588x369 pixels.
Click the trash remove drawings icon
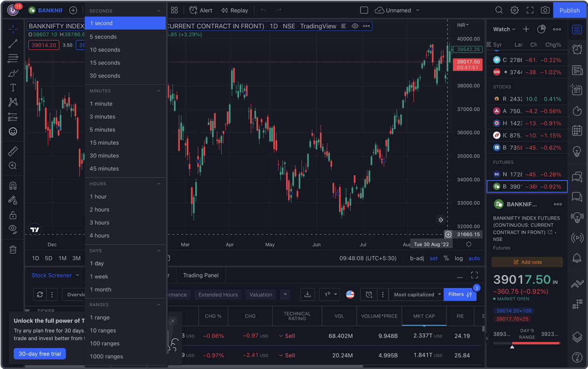pyautogui.click(x=13, y=250)
